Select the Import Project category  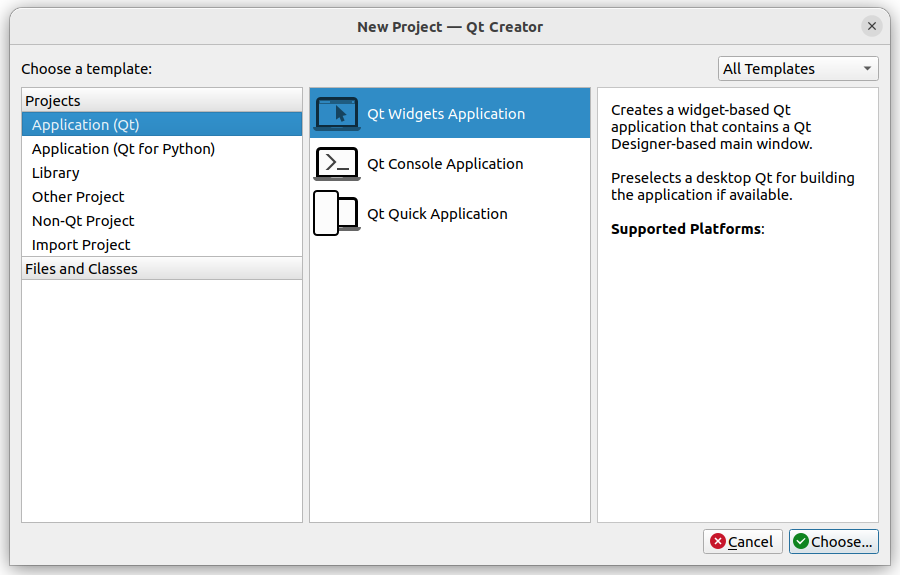(x=162, y=245)
